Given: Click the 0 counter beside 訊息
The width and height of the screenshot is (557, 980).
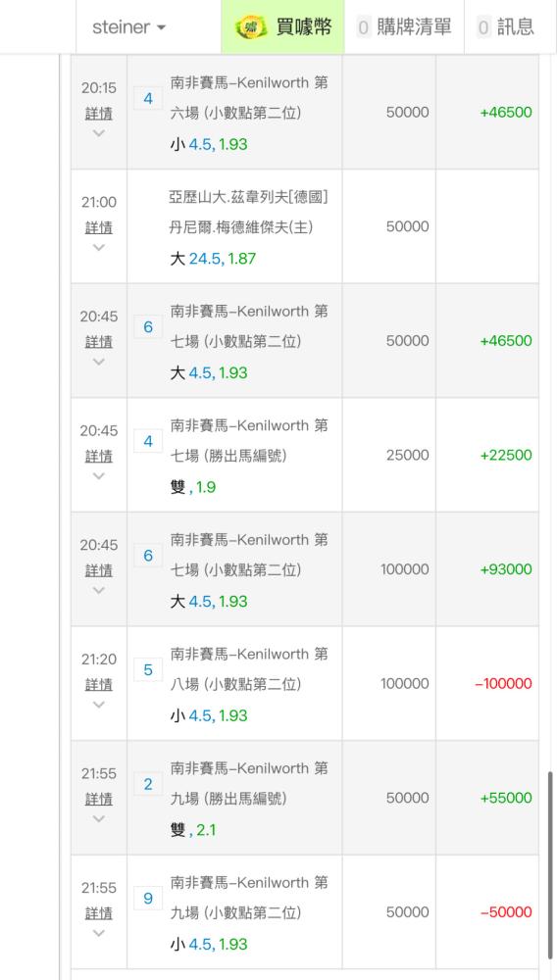Looking at the screenshot, I should point(483,26).
